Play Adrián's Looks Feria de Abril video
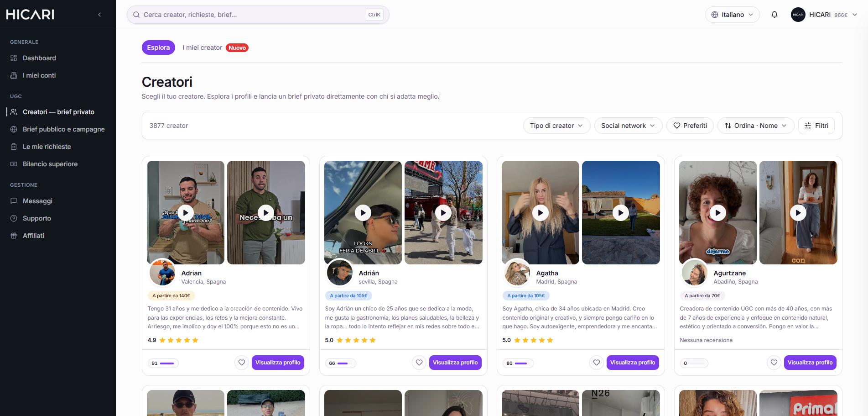The width and height of the screenshot is (868, 416). pyautogui.click(x=363, y=212)
